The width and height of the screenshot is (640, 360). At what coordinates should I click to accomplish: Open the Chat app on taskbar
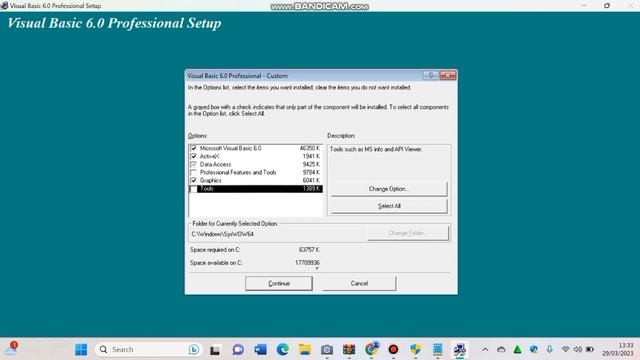coord(238,350)
